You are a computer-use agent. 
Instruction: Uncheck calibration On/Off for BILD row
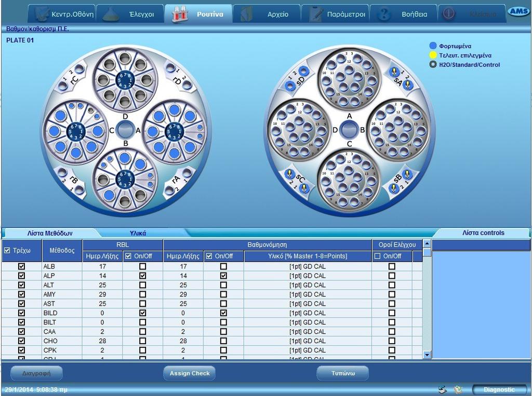223,313
